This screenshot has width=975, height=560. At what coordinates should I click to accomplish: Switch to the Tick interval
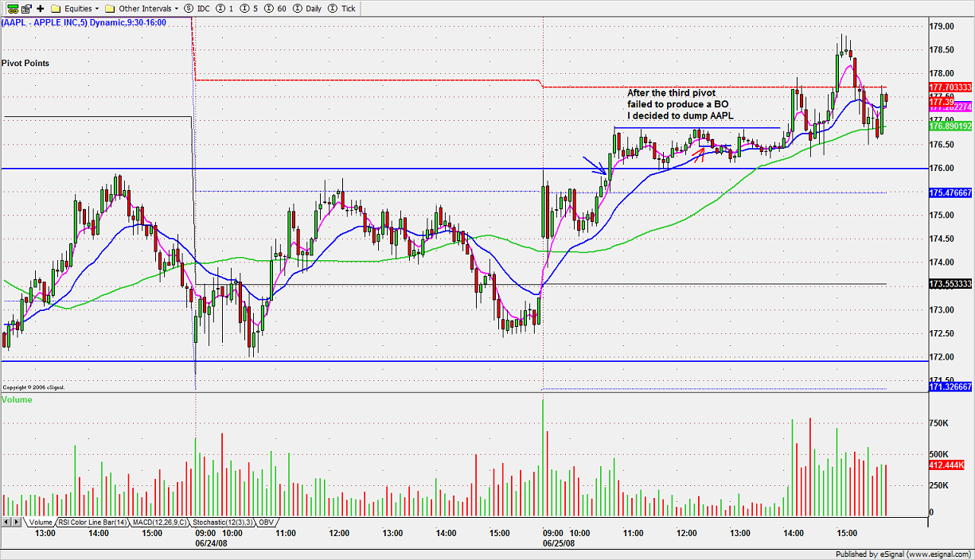[342, 8]
